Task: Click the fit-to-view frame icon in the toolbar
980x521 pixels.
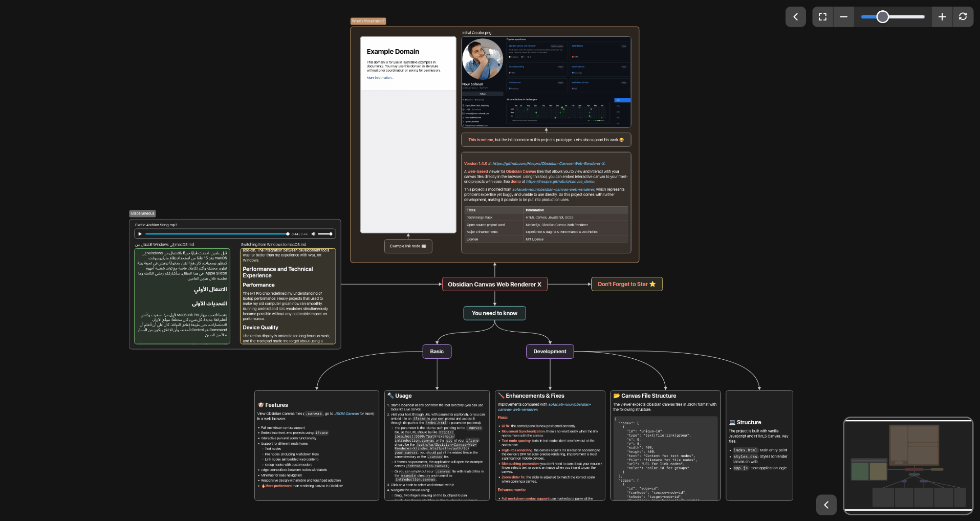Action: pyautogui.click(x=822, y=16)
